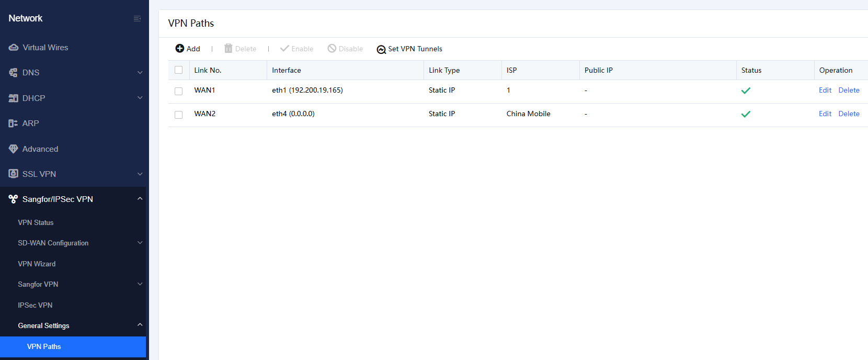Delete the WAN2 VPN path
Screen dimensions: 868x360
tap(849, 114)
